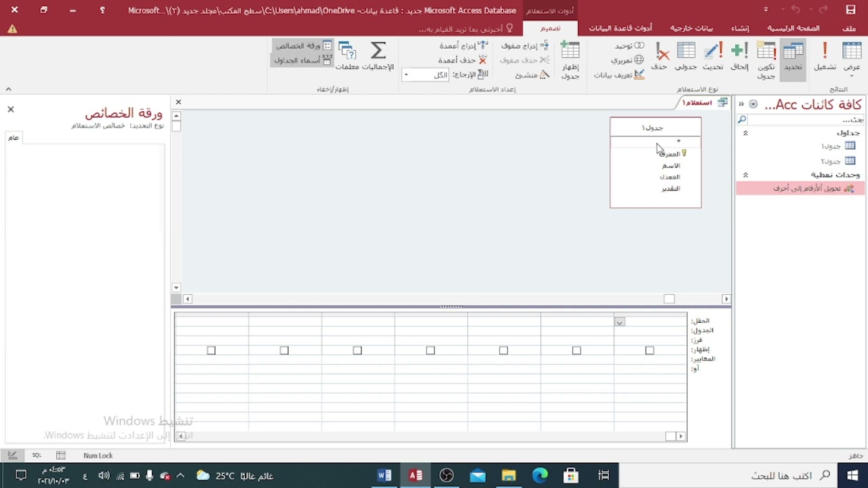This screenshot has height=488, width=868.
Task: Toggle the Table Names (أسماء الجداول) button
Action: point(303,60)
